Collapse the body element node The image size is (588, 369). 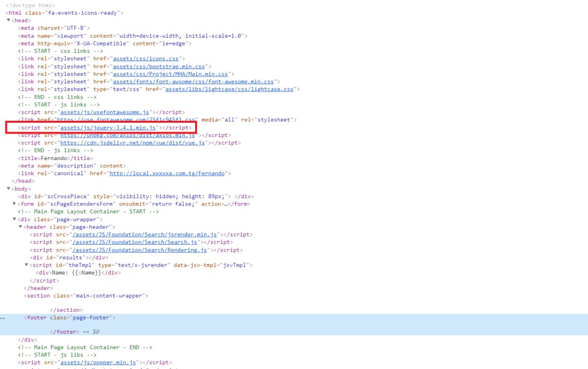(8, 189)
